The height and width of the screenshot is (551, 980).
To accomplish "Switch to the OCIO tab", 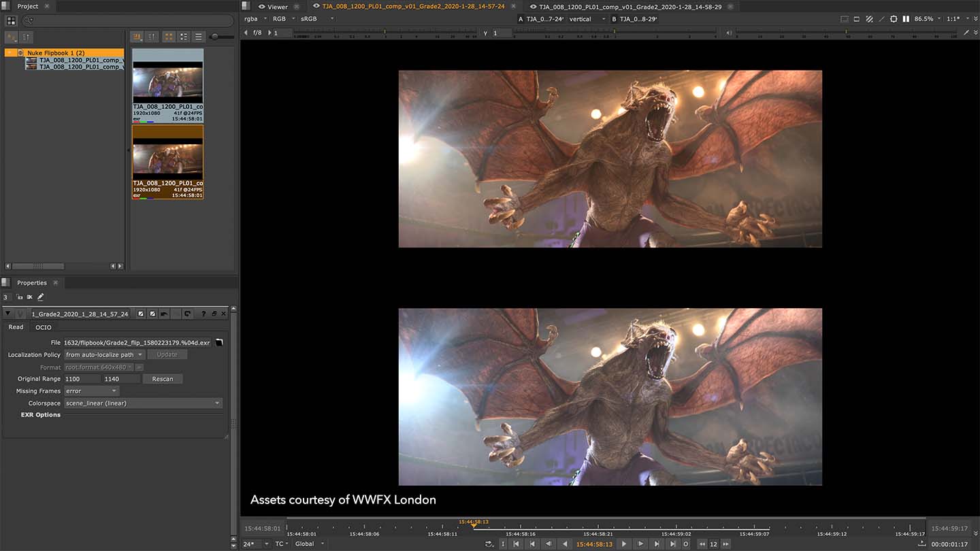I will coord(44,327).
